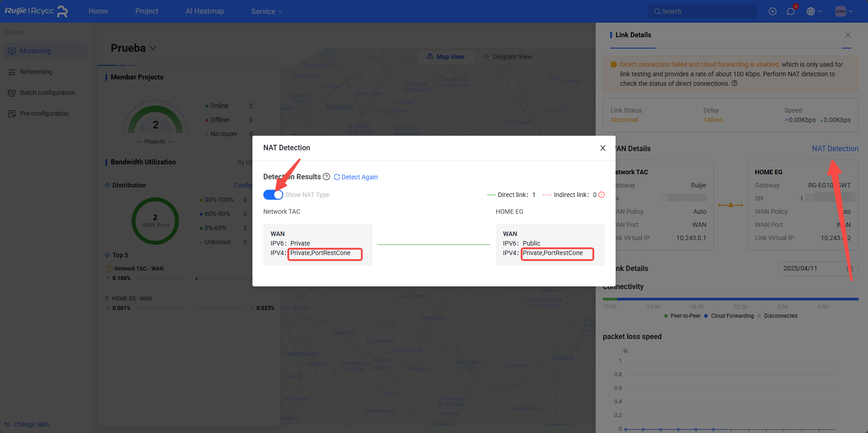
Task: Click the Detection Results help icon
Action: pos(326,177)
